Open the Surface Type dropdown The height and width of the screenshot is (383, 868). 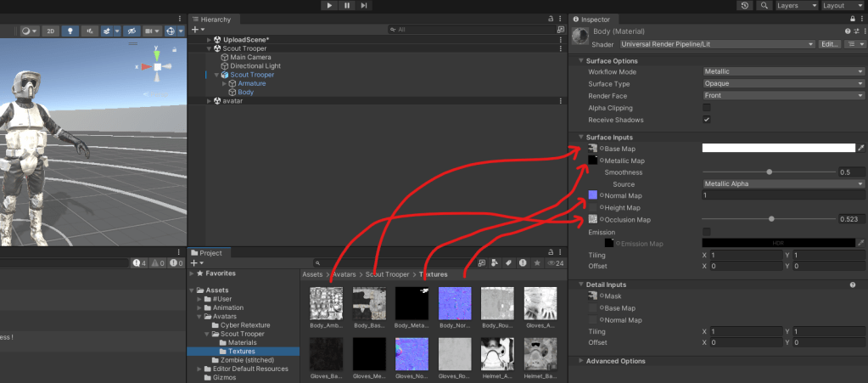tap(782, 84)
